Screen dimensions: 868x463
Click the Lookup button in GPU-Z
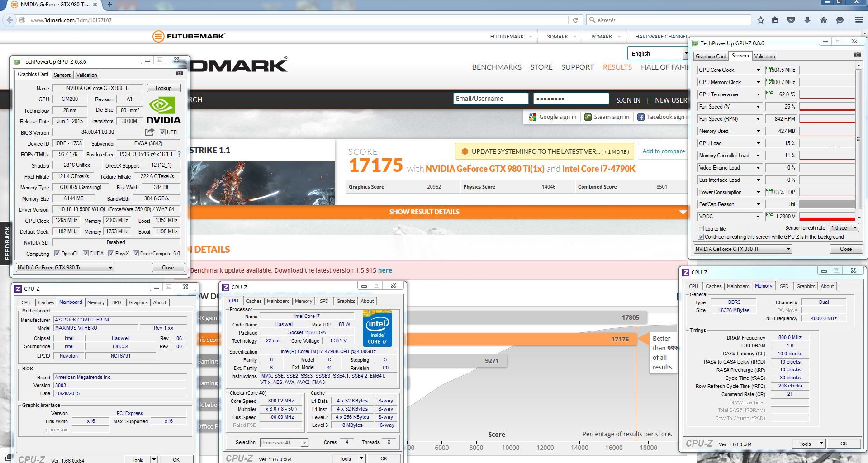point(163,88)
